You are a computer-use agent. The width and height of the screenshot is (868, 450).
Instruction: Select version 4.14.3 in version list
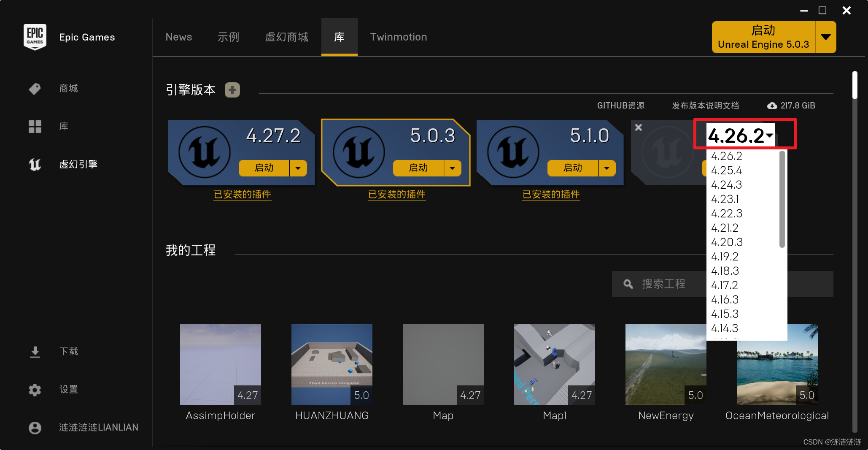point(725,328)
